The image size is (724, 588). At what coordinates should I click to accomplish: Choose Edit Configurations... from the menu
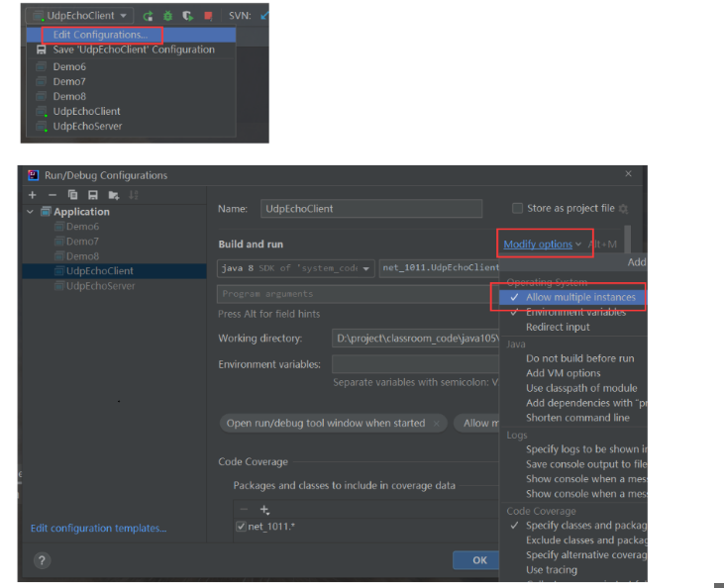[99, 35]
